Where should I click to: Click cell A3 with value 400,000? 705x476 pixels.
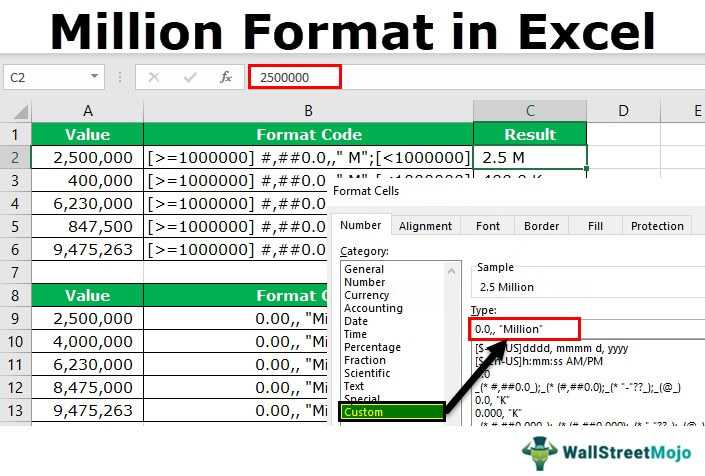point(88,180)
